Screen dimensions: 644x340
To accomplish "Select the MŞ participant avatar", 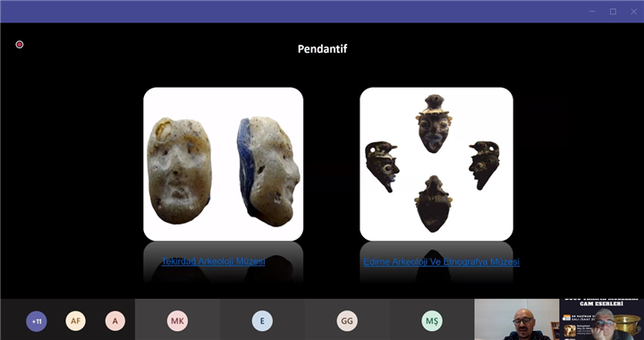I will pos(432,321).
